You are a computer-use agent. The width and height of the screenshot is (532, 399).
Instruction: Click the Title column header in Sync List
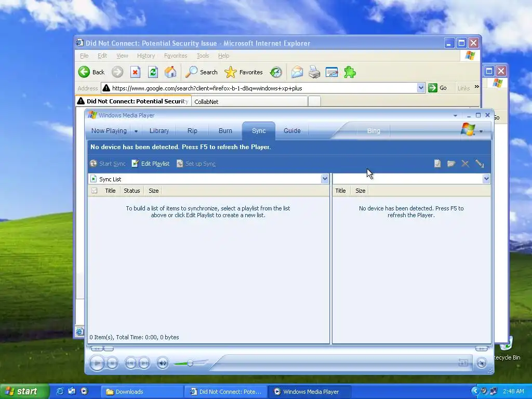click(110, 191)
